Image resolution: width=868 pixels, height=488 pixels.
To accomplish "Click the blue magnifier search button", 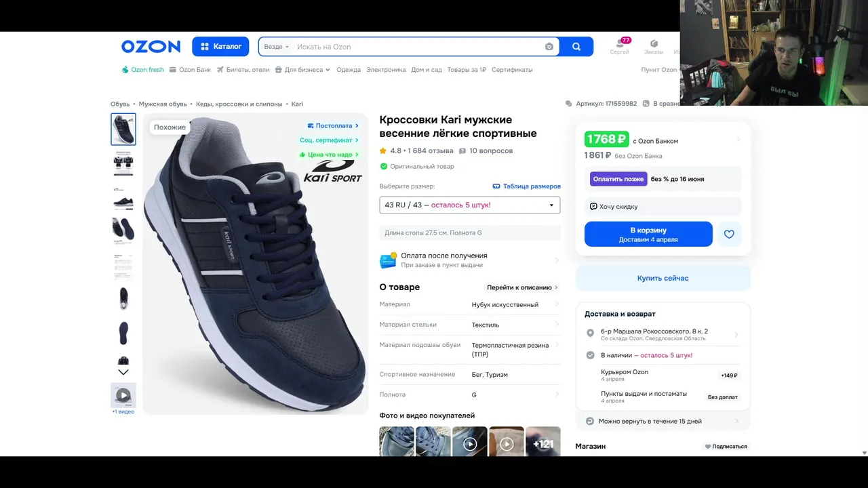I will (x=576, y=47).
